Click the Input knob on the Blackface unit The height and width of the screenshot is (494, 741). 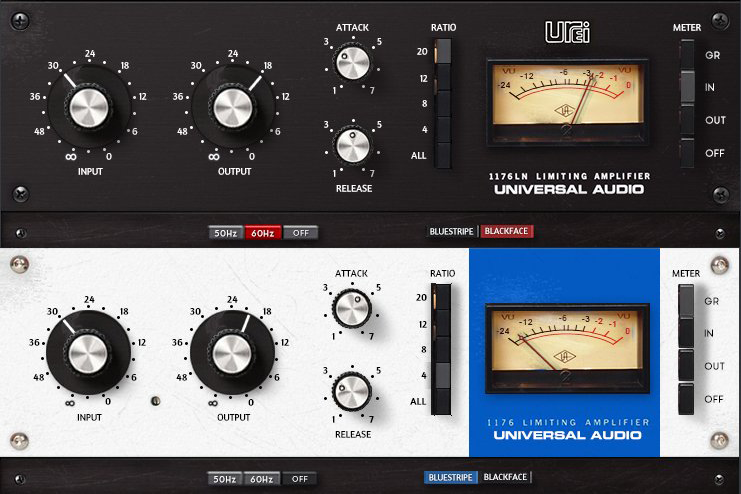pos(89,107)
